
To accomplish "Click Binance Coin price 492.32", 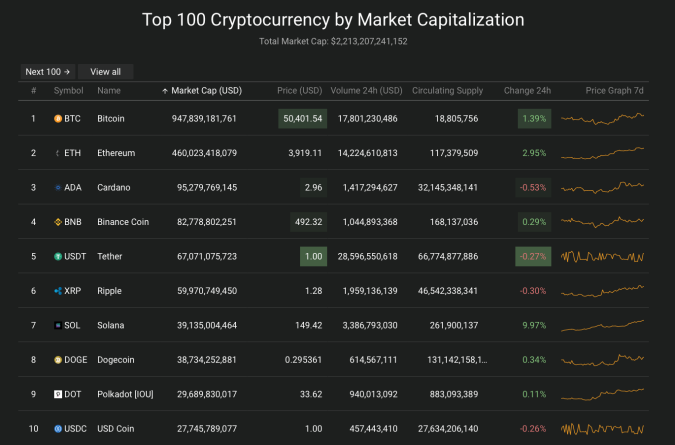I will click(308, 222).
